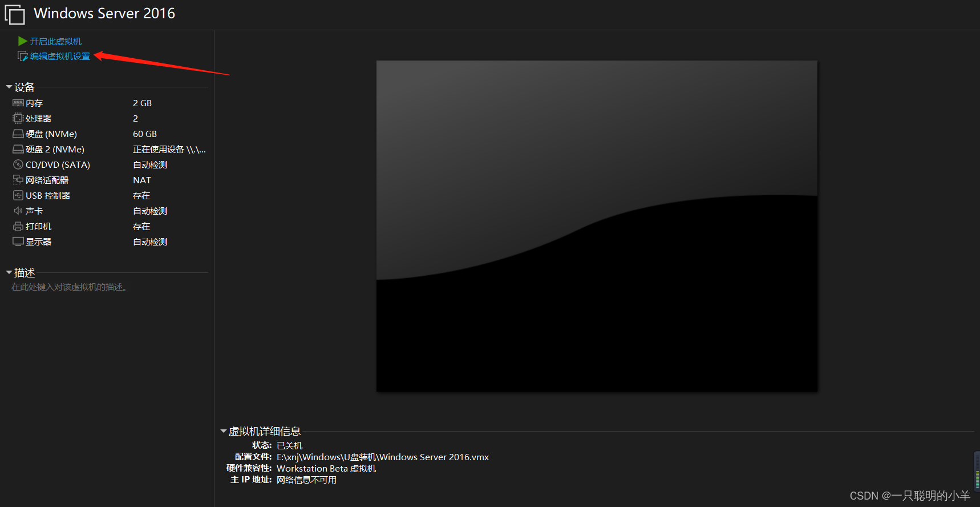This screenshot has height=507, width=980.
Task: Collapse the 设备 devices section
Action: coord(9,87)
